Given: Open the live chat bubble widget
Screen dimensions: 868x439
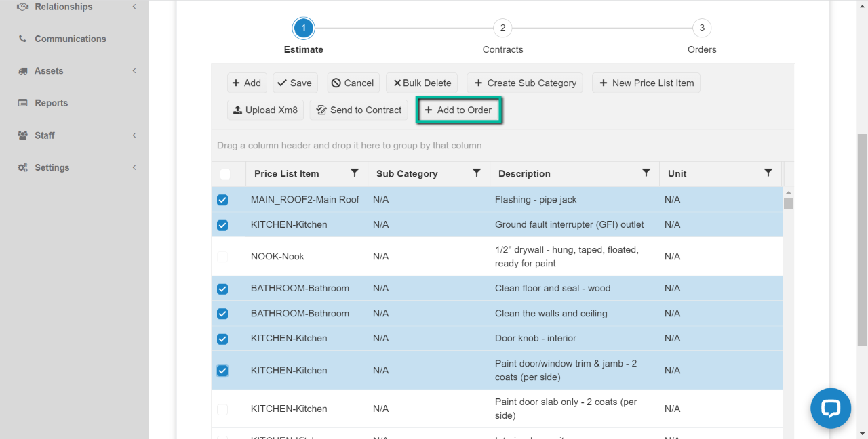Looking at the screenshot, I should pos(830,409).
